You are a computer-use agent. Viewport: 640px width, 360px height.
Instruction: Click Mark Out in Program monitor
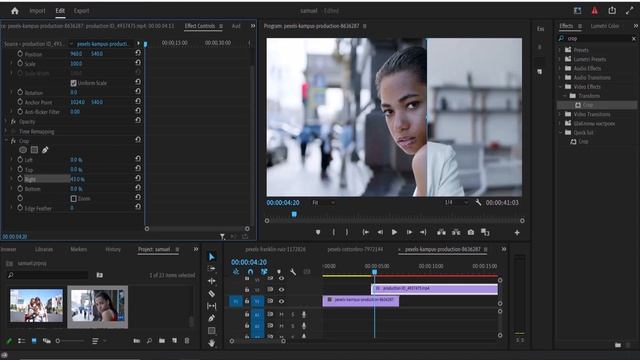coord(347,232)
